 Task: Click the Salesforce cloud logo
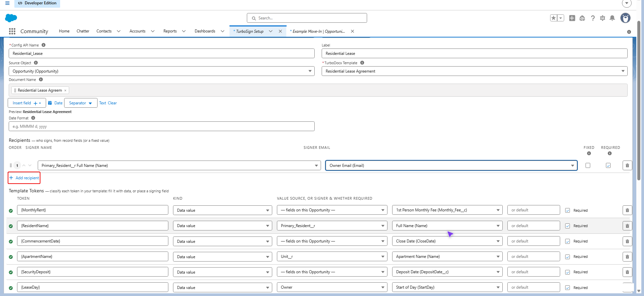(11, 18)
